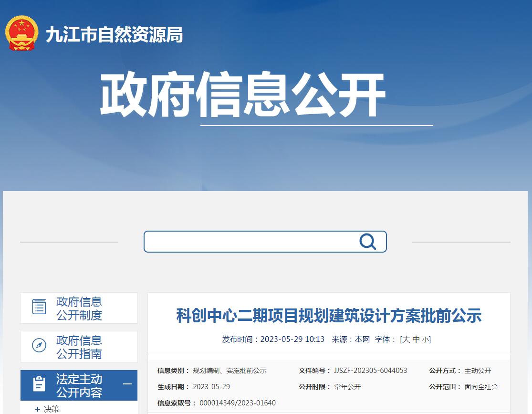This screenshot has height=414, width=532.
Task: Collapse 法定主动公开内容 with the minus icon
Action: (127, 384)
